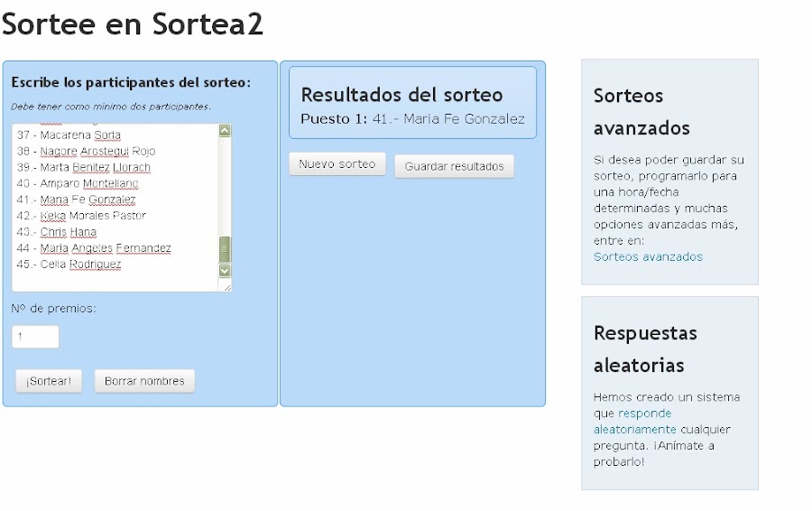Click the 'Escribe los participantes del sorteo:' label

131,82
